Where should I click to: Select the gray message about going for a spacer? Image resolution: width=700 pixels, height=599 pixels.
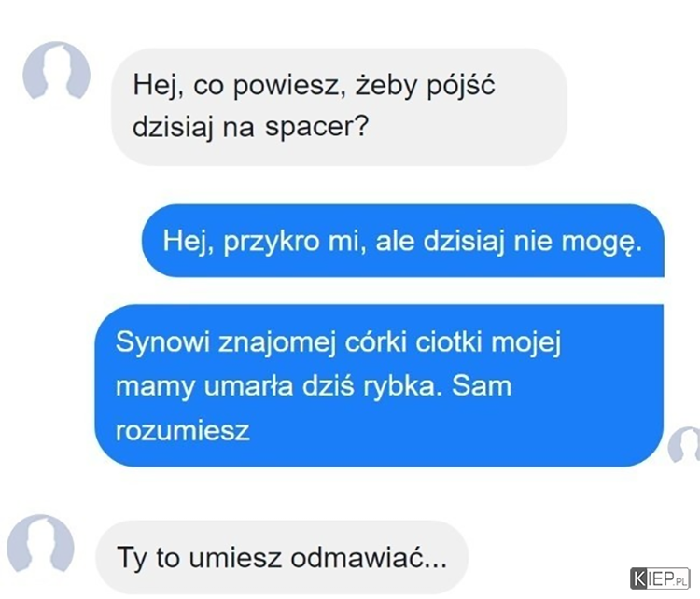click(340, 107)
